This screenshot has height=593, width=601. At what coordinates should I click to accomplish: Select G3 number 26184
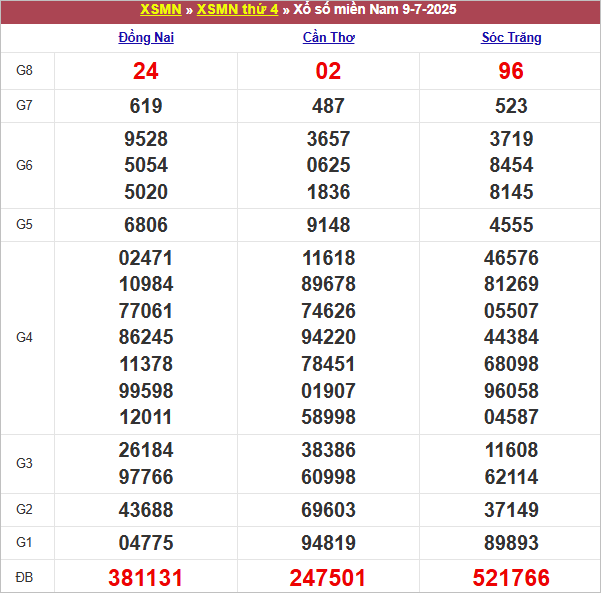pos(146,450)
